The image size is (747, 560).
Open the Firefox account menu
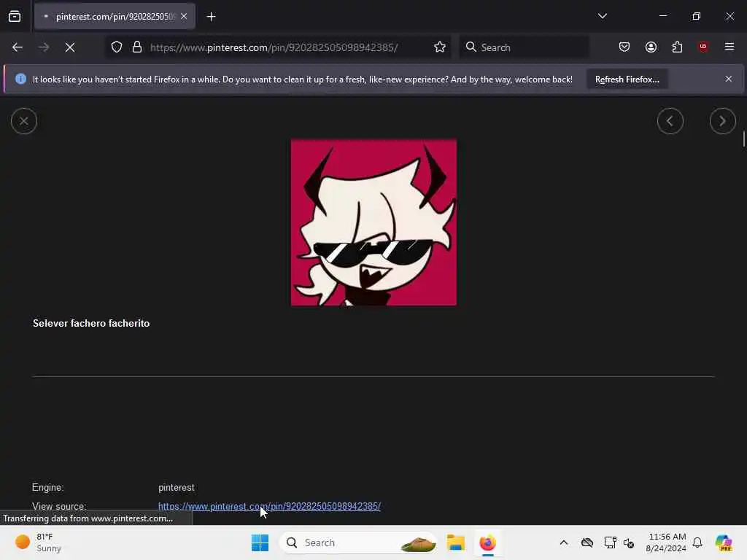click(x=651, y=47)
